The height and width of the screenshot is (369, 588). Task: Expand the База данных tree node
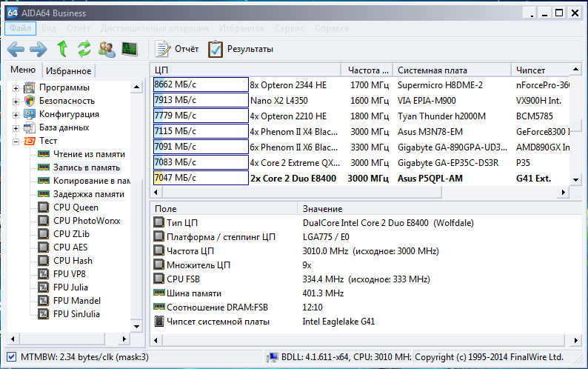coord(16,127)
